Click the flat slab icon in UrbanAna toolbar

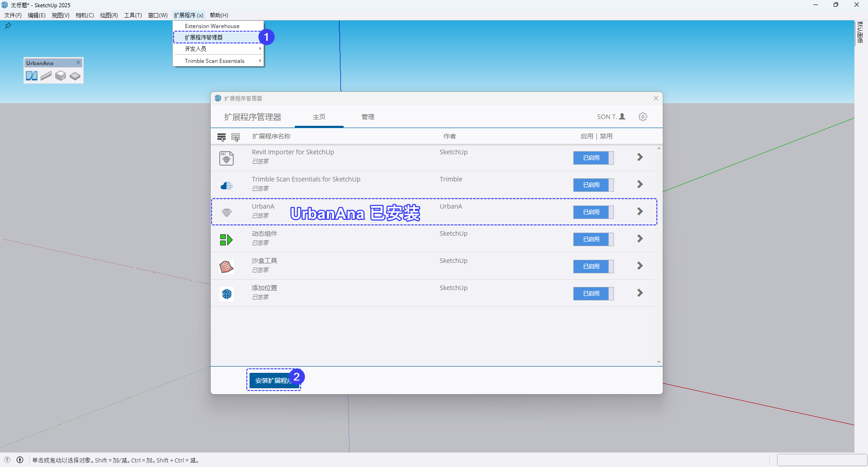(75, 76)
